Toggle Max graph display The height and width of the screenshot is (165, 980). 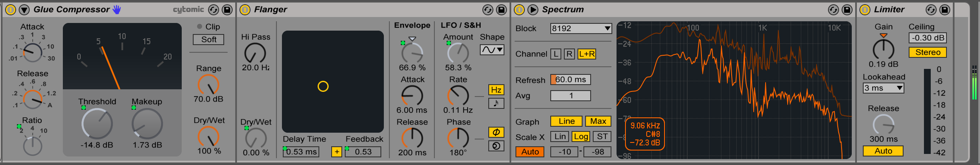coord(598,121)
